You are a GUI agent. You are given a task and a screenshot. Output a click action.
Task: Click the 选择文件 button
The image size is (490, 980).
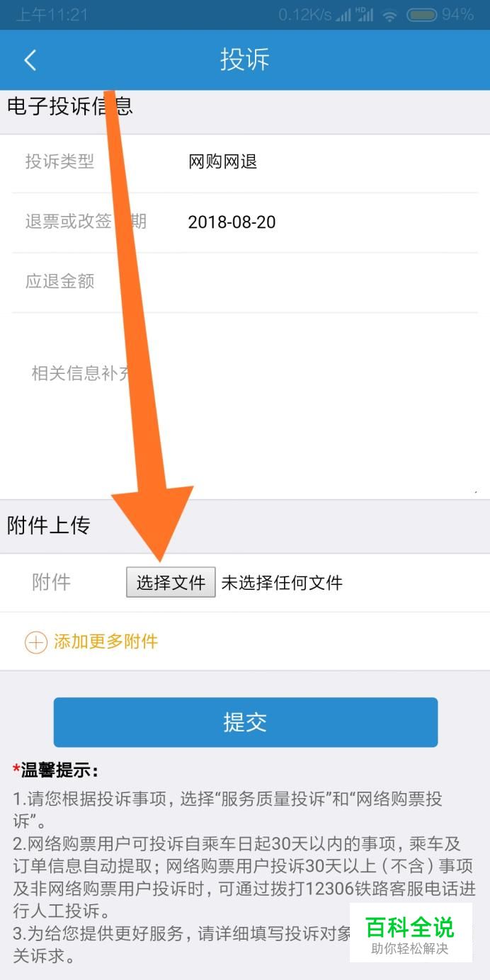click(171, 582)
